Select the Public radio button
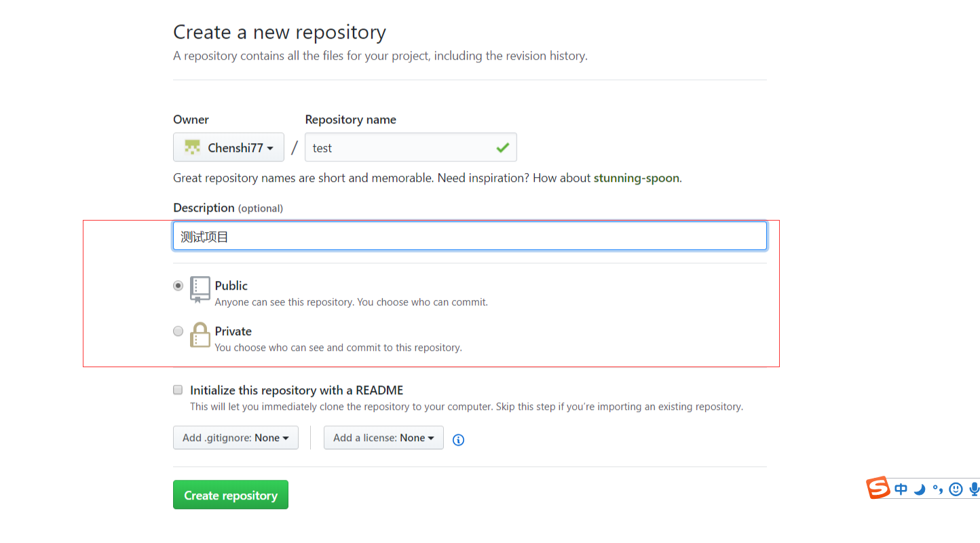 pyautogui.click(x=178, y=286)
